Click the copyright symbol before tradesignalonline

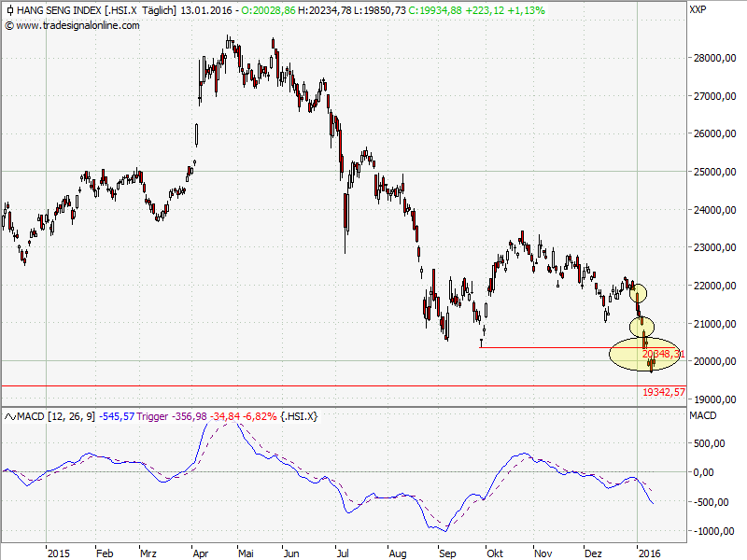[x=9, y=25]
